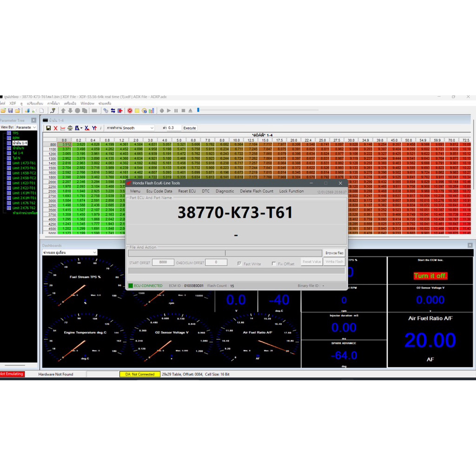
Task: Click the globe info icon in main toolbar
Action: click(144, 111)
